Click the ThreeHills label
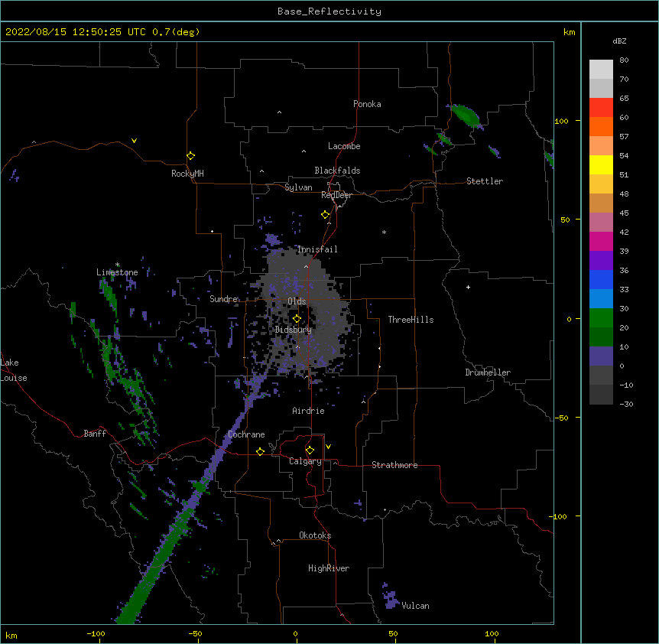Viewport: 659px width, 644px height. (x=411, y=320)
